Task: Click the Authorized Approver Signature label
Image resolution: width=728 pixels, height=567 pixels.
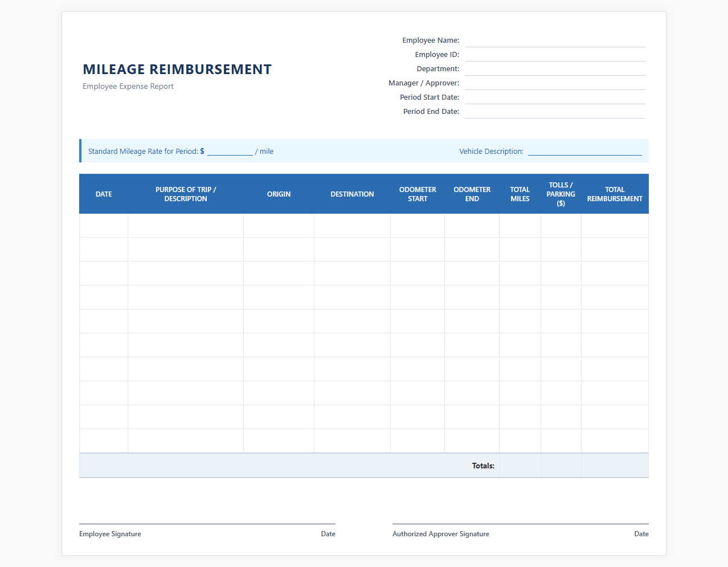Action: [x=441, y=535]
